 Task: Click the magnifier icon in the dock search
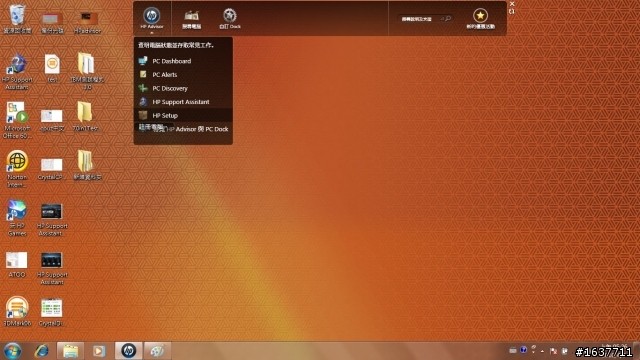tap(448, 18)
